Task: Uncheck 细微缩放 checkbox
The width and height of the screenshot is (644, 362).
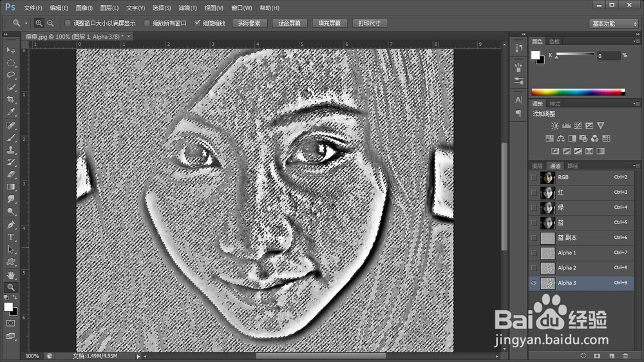Action: 197,23
